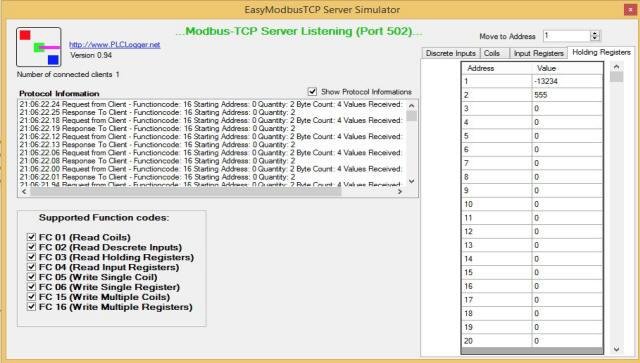Select address cell 17 in register table
640x363 pixels.
tap(497, 300)
